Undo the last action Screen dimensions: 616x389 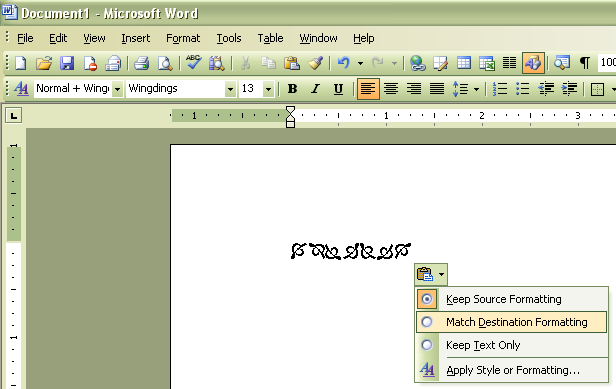[x=344, y=63]
